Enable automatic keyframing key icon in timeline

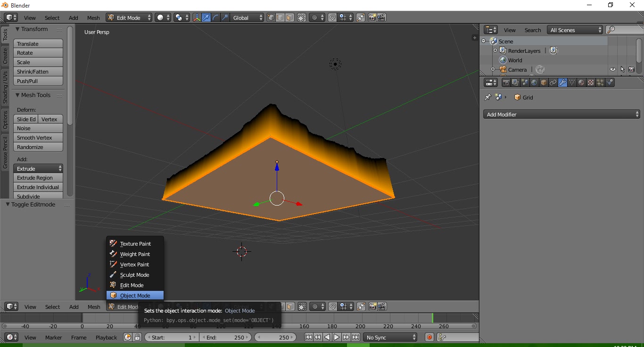(x=441, y=337)
